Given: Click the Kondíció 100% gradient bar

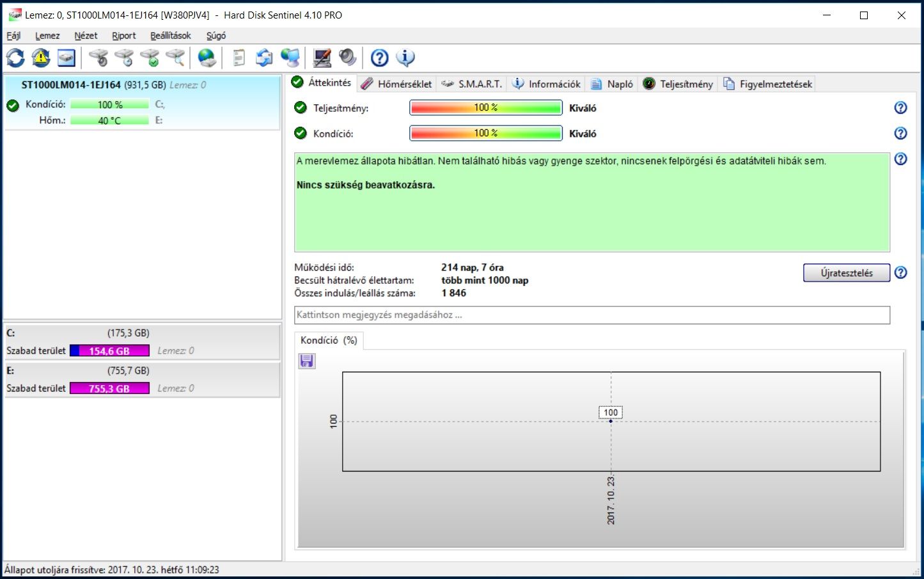Looking at the screenshot, I should coord(485,134).
